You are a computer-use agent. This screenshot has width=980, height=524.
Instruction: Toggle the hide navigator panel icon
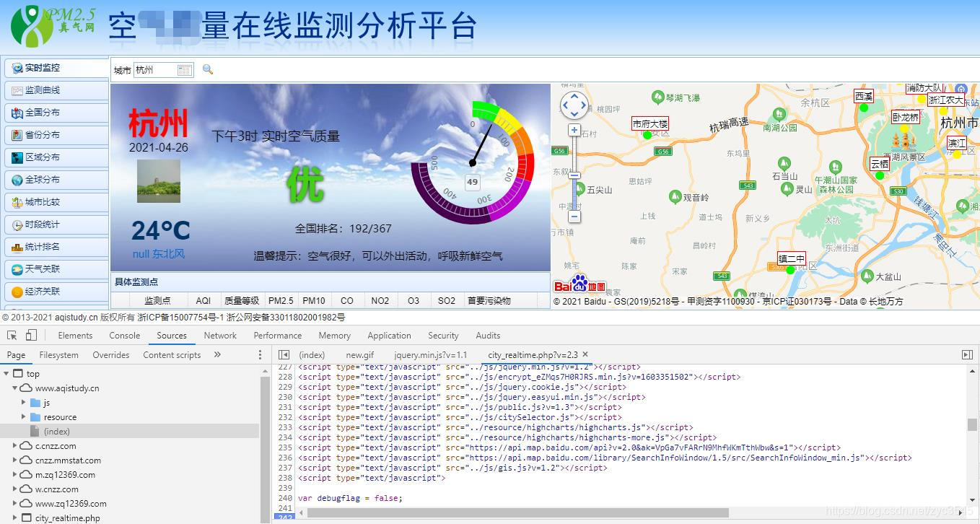[284, 354]
